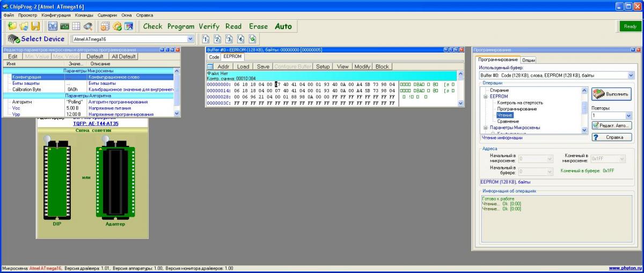This screenshot has width=644, height=273.
Task: Open the script editor toolbar icon
Action: (x=129, y=26)
